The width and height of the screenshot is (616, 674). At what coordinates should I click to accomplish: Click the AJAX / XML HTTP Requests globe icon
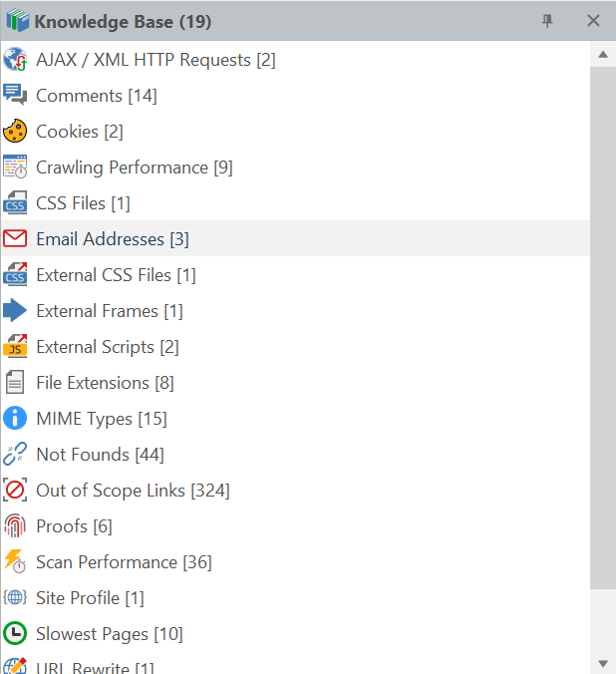(x=15, y=60)
